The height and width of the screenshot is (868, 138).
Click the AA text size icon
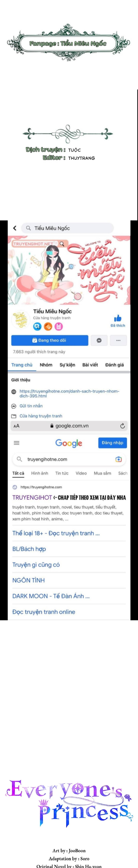[x=16, y=426]
